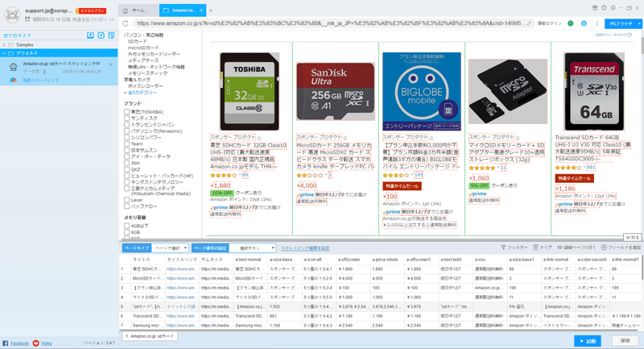
Task: Click the speedometer icon for high-speed scraping
Action: tap(13, 80)
